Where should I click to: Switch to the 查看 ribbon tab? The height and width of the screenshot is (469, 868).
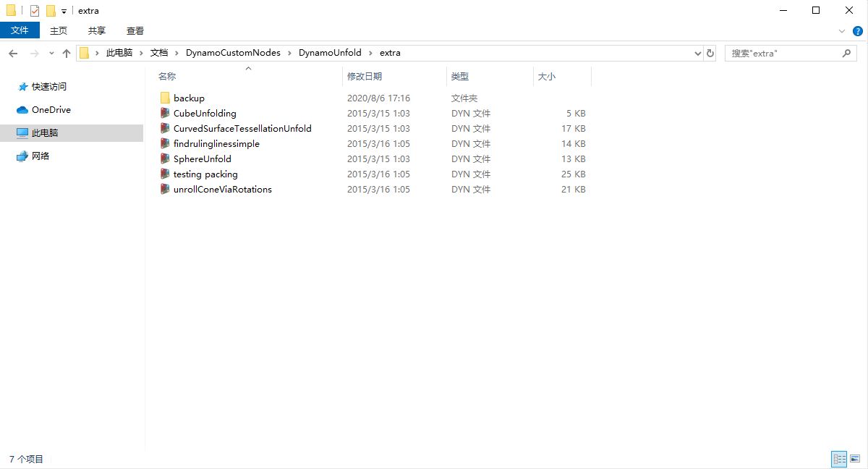click(x=135, y=30)
